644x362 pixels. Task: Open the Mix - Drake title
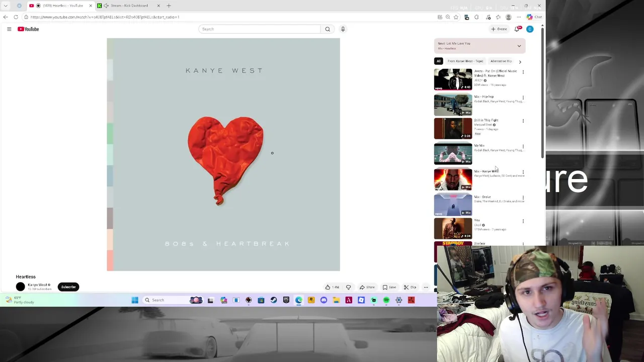(x=482, y=197)
